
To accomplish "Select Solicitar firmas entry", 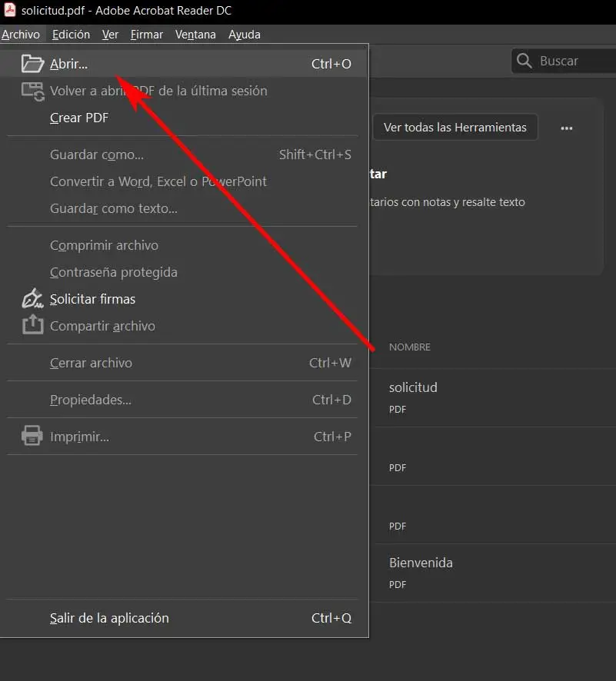I will [185, 299].
